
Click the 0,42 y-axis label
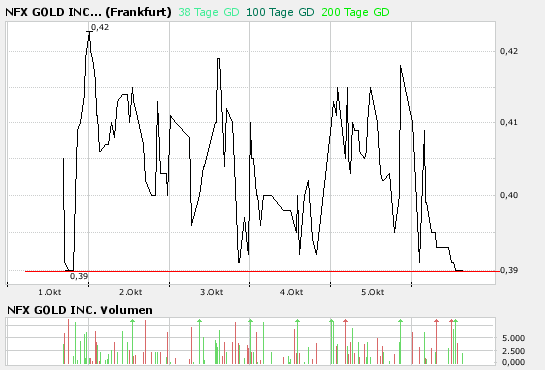click(x=509, y=51)
